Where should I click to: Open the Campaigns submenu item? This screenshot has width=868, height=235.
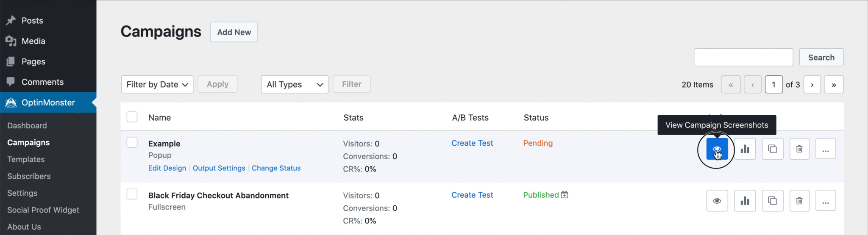(x=28, y=143)
